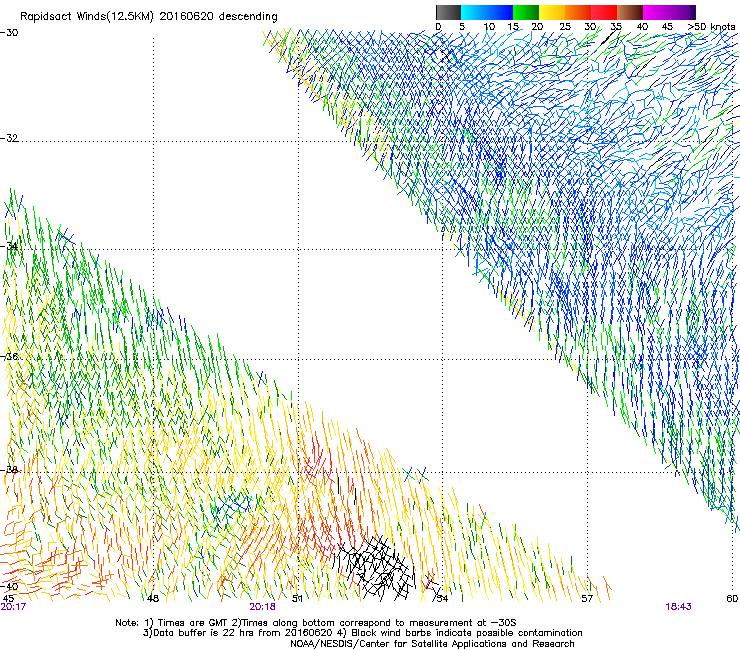Click the '>50 knots' legend label

tap(711, 27)
